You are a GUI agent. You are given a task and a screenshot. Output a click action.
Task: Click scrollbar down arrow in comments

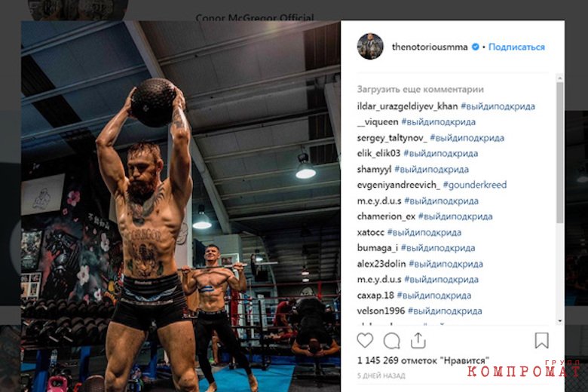(x=560, y=321)
